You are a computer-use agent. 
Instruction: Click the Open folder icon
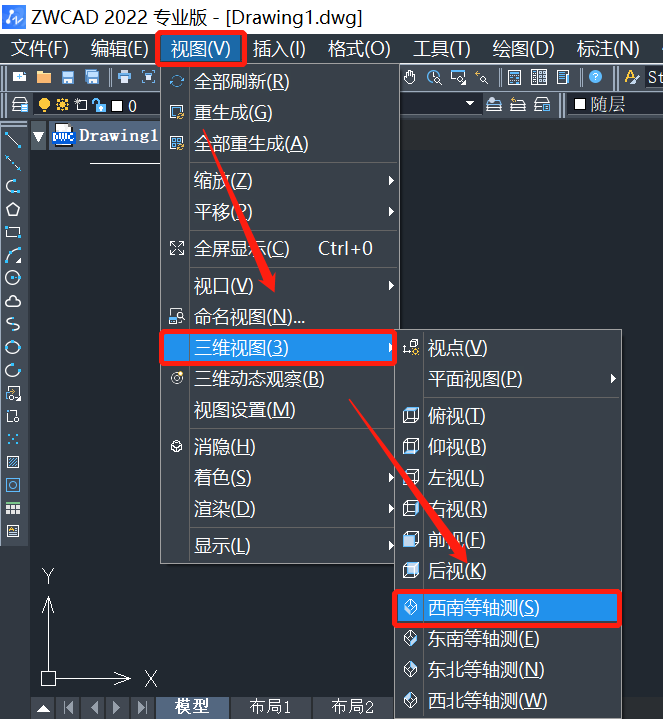point(44,77)
